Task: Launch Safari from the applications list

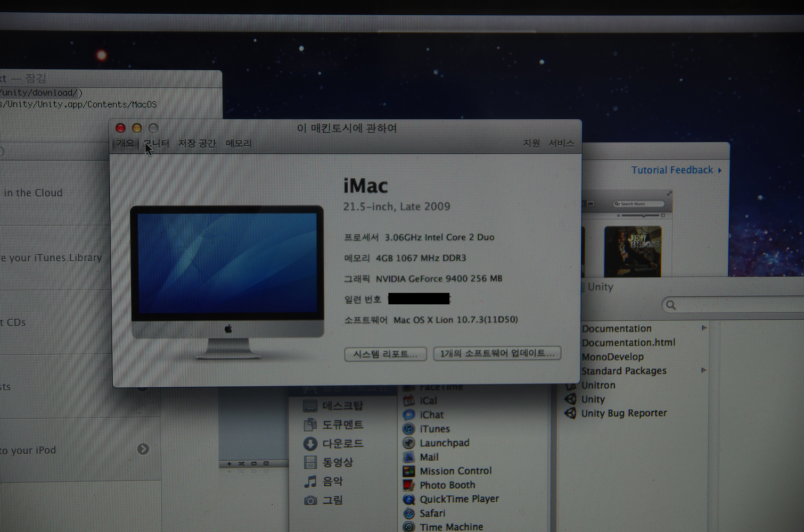Action: pos(431,513)
